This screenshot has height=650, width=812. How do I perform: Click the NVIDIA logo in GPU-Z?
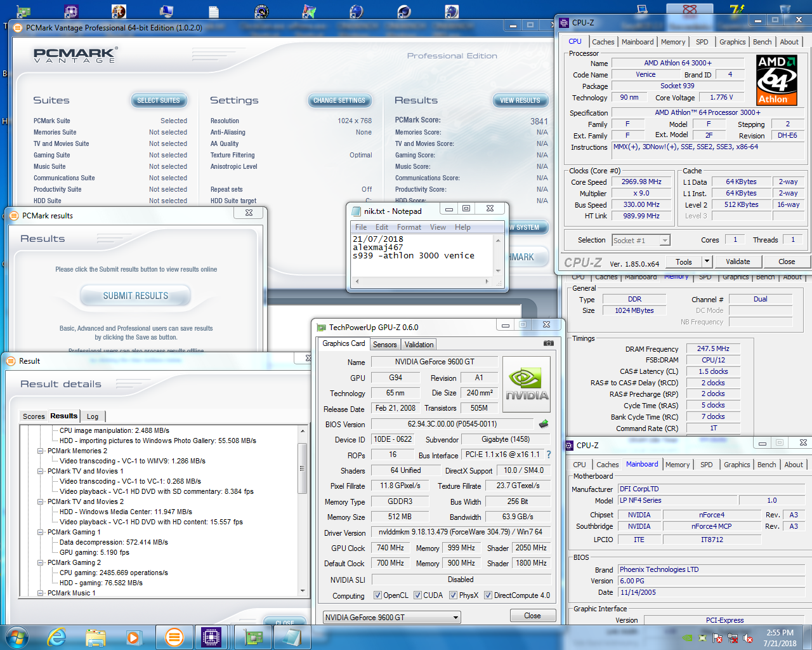coord(527,383)
